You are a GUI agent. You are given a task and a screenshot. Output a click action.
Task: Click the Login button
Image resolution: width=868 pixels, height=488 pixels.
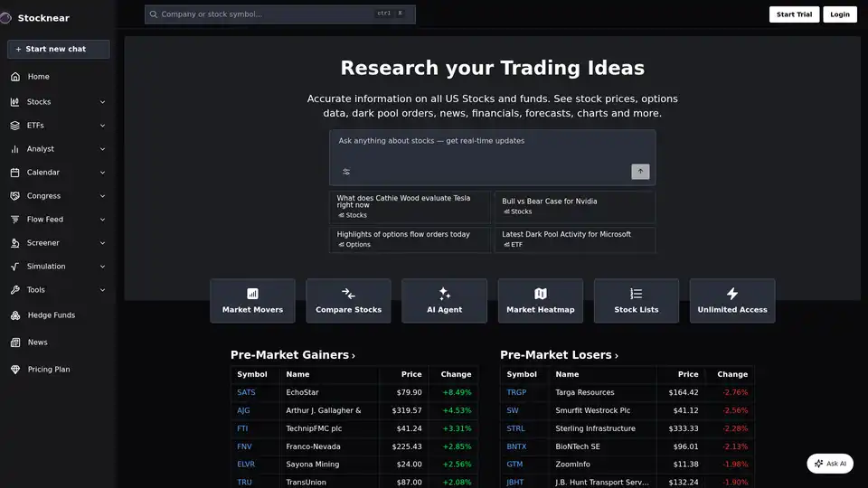pyautogui.click(x=839, y=14)
